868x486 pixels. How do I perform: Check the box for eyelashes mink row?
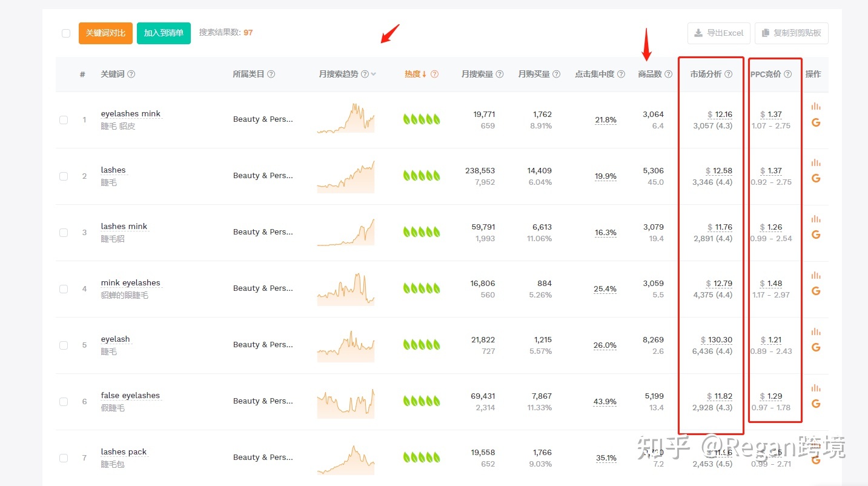pos(64,120)
